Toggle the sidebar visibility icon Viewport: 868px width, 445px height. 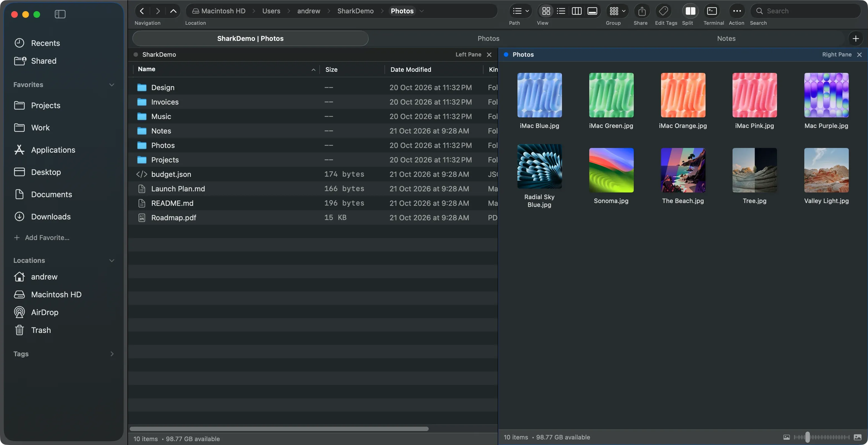[x=60, y=14]
